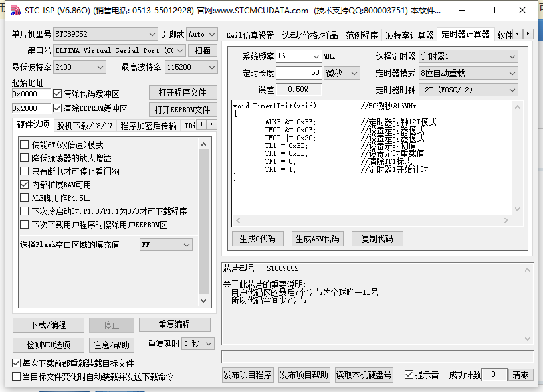Expand 最高波特率 115200 dropdown
The width and height of the screenshot is (543, 392).
(191, 67)
